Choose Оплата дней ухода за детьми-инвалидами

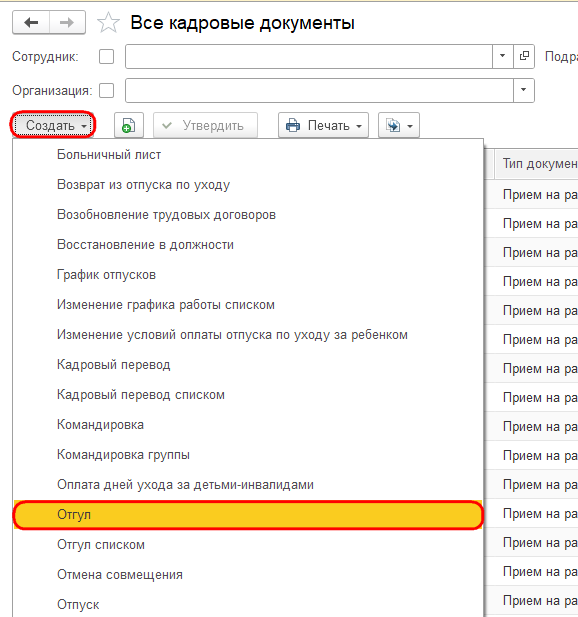pos(248,485)
